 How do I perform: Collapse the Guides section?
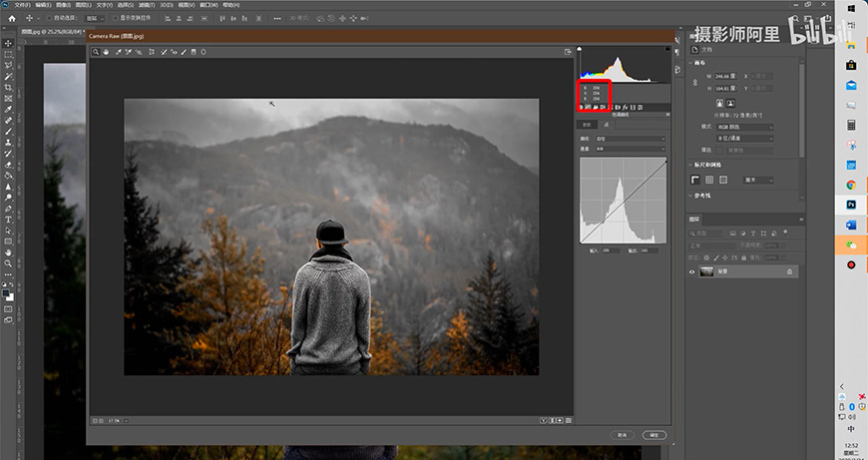tap(690, 196)
